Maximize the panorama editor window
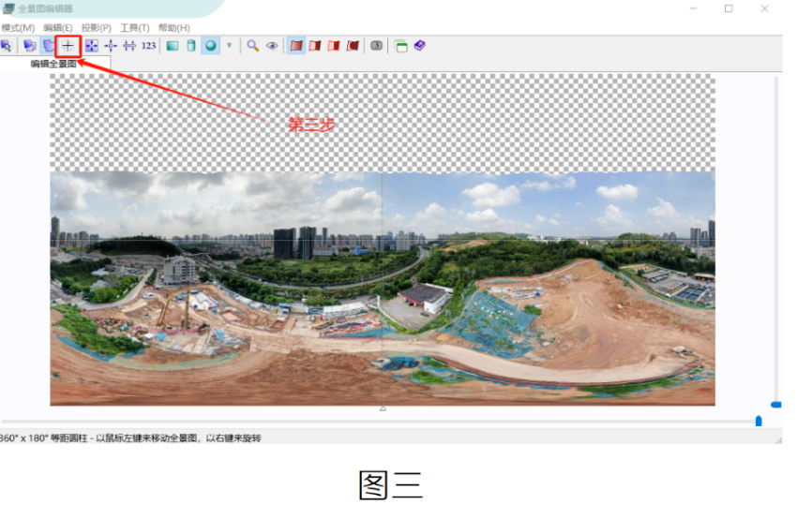This screenshot has width=812, height=519. [x=729, y=8]
